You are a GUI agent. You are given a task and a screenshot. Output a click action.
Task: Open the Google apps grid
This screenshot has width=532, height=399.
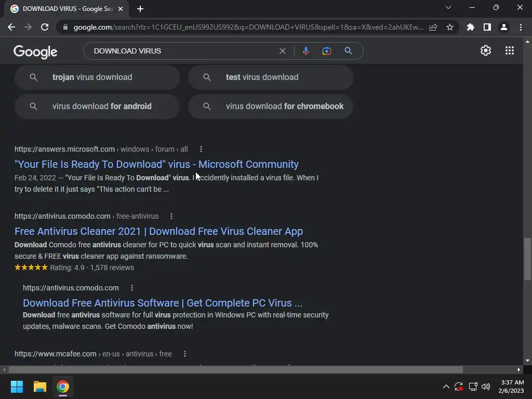tap(510, 50)
